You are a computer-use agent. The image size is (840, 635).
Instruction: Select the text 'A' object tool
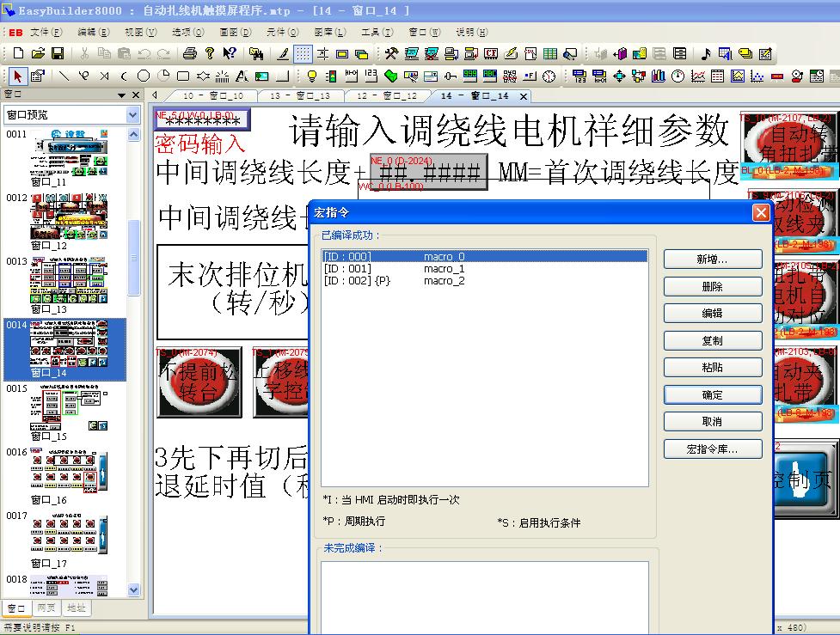click(242, 76)
